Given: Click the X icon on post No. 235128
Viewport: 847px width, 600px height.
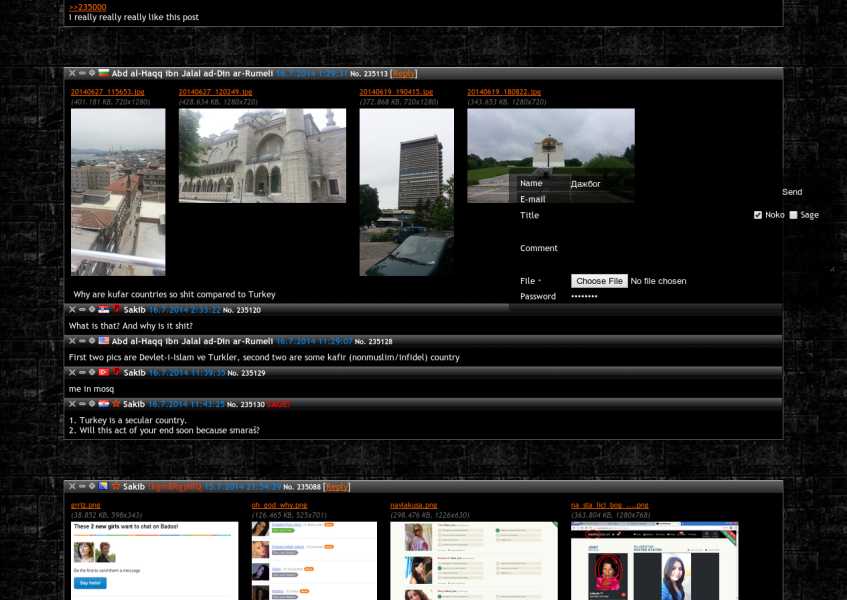Looking at the screenshot, I should tap(72, 341).
